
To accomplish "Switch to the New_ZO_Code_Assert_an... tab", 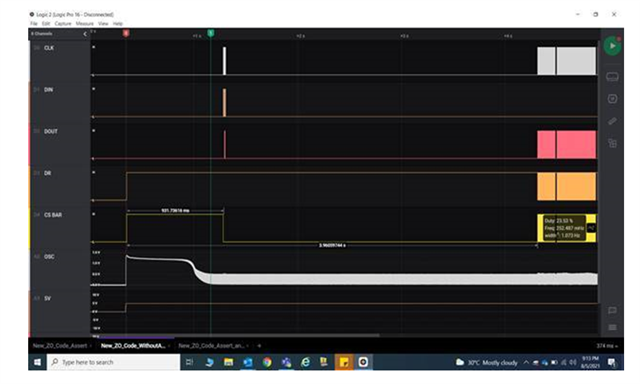I will [x=211, y=346].
